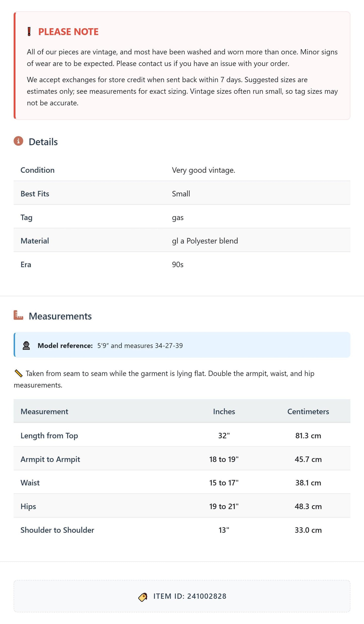Select the PLEASE NOTE heading
This screenshot has width=364, height=624.
68,32
